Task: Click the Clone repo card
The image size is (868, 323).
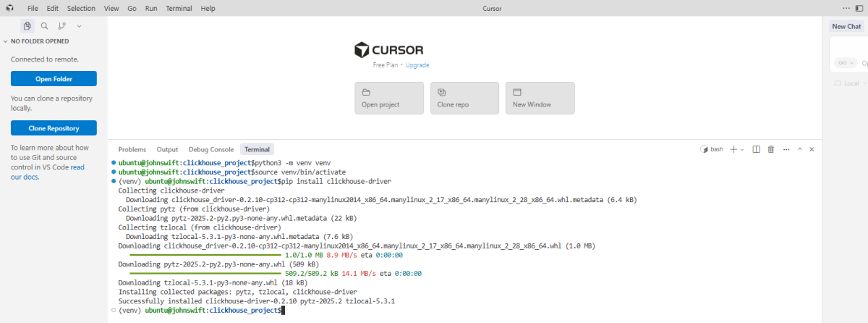Action: (464, 98)
